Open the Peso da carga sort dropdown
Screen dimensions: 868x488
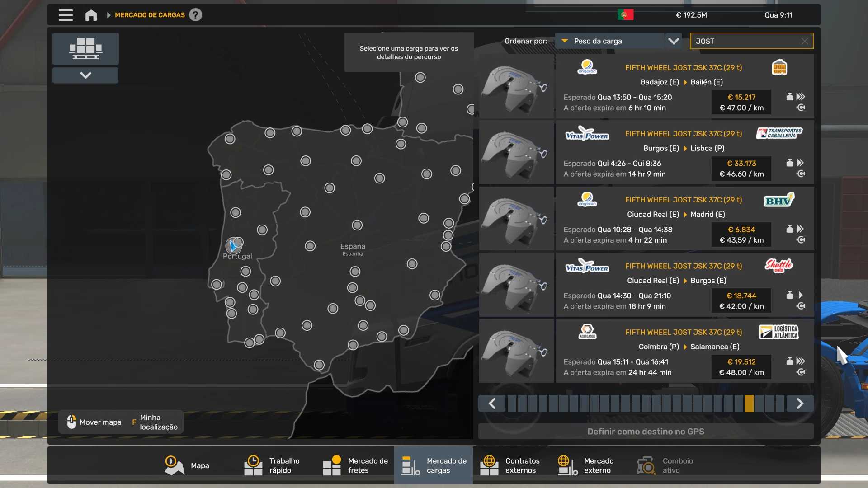(609, 41)
